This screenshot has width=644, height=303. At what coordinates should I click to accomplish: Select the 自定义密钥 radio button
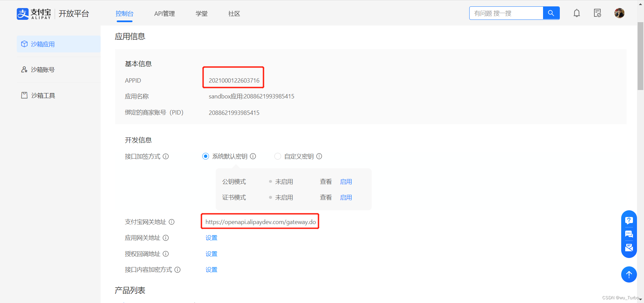278,156
